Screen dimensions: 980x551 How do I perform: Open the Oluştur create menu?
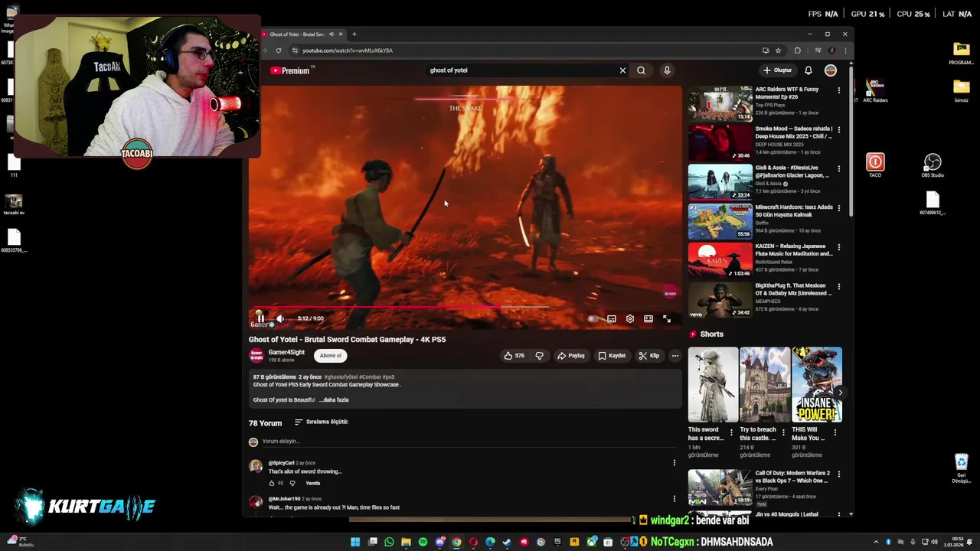click(x=777, y=70)
